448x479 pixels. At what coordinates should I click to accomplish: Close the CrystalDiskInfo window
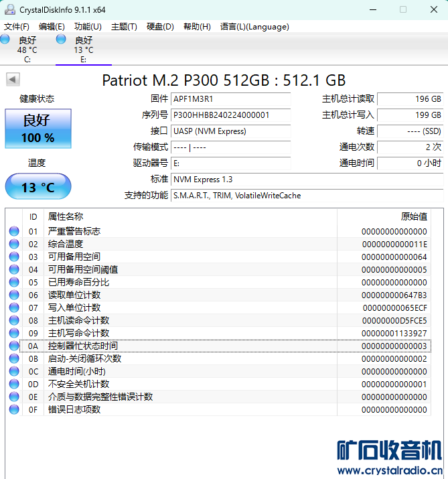(434, 10)
